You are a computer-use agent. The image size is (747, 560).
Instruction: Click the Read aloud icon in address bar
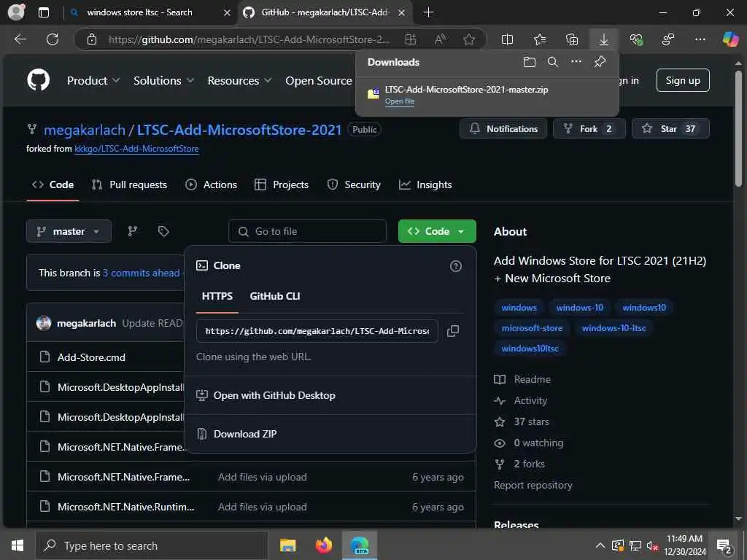pyautogui.click(x=440, y=39)
